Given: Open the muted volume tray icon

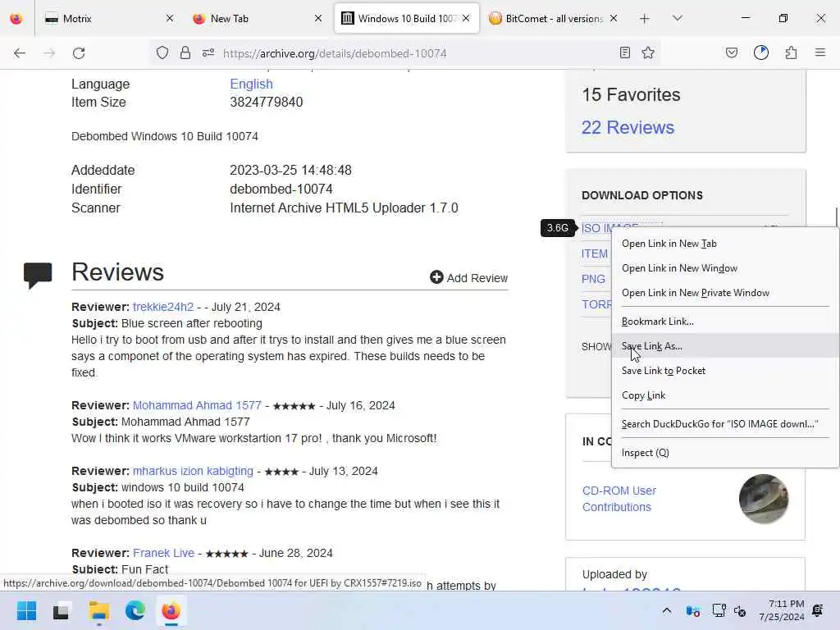Looking at the screenshot, I should point(740,611).
